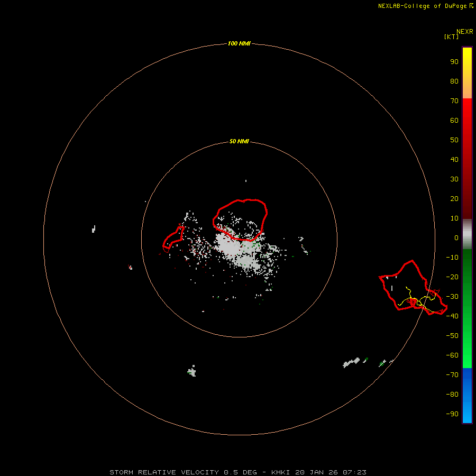Click the -40 knot scale value

[x=452, y=316]
